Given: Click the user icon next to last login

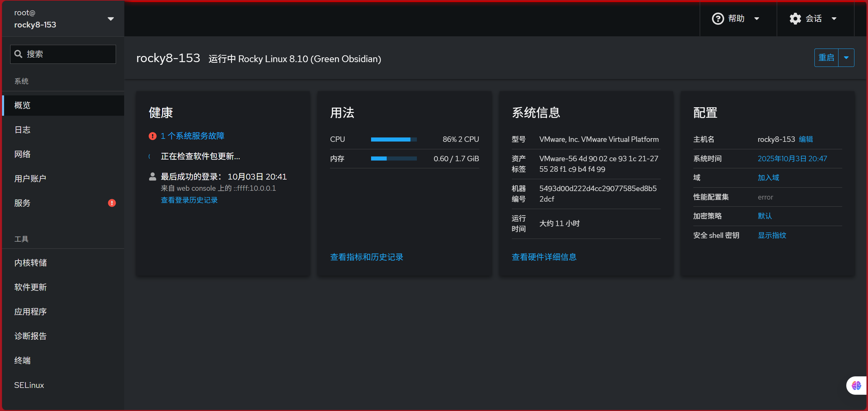Looking at the screenshot, I should point(153,176).
